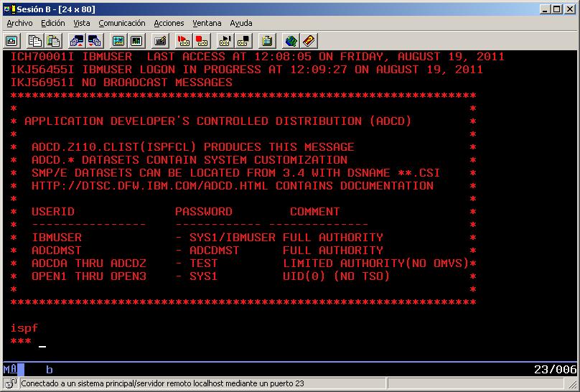
Task: Click the '23/006' cursor position readout
Action: 555,369
